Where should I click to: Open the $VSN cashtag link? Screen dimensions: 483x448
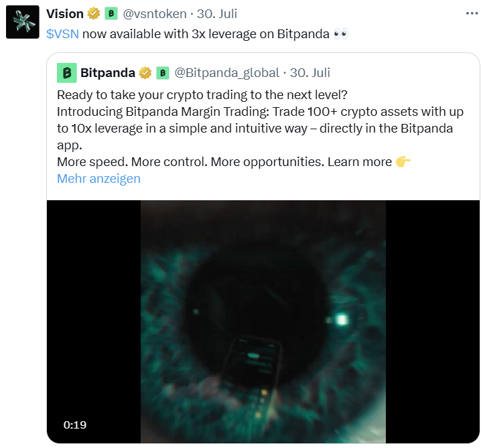62,34
